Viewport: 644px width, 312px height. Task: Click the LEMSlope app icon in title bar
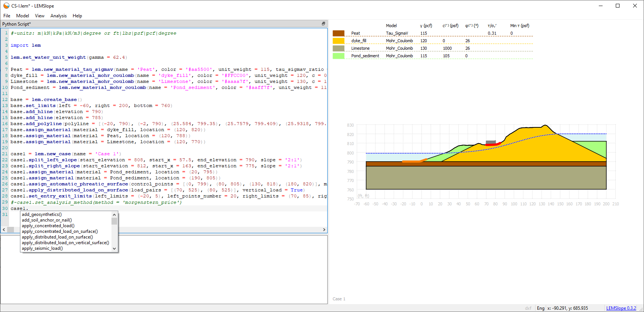6,6
